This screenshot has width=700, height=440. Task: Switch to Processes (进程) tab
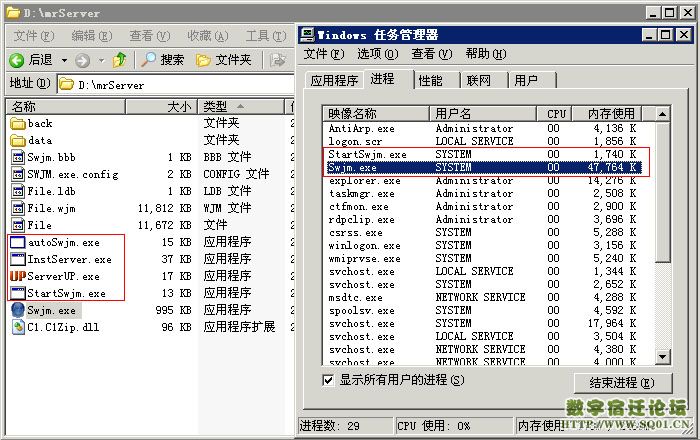[388, 79]
